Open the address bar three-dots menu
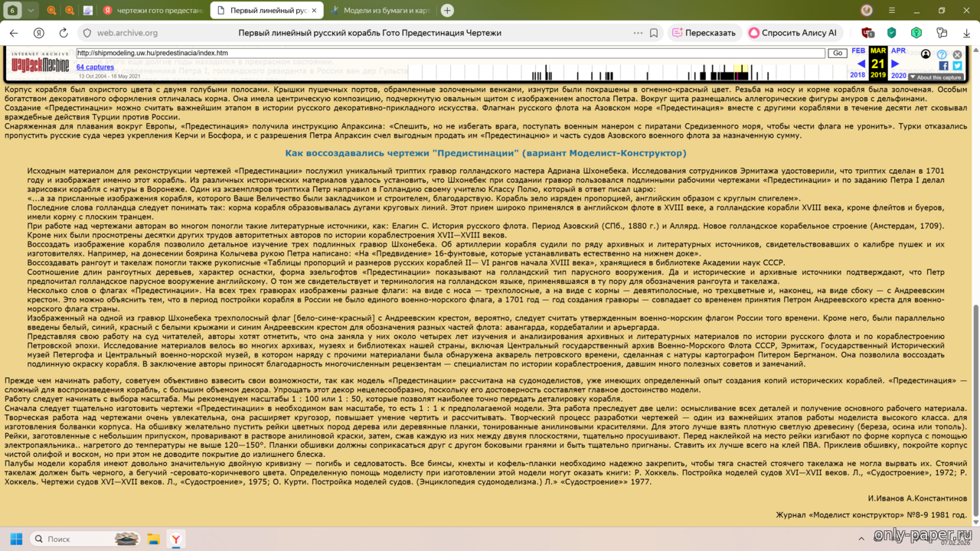 coord(638,33)
